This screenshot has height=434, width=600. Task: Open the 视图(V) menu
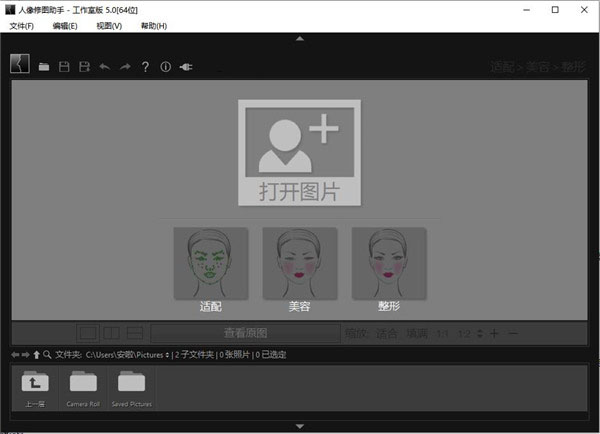point(109,25)
